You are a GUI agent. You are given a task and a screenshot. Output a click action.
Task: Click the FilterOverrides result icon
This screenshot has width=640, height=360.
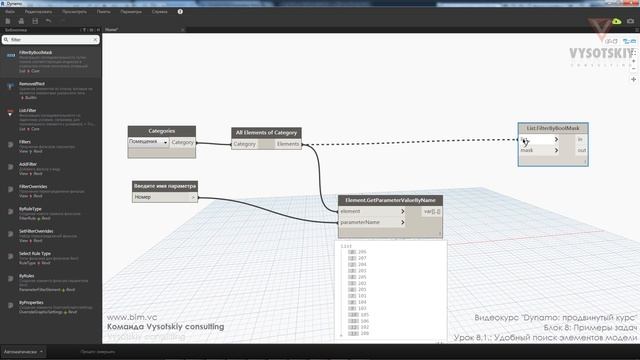(10, 189)
